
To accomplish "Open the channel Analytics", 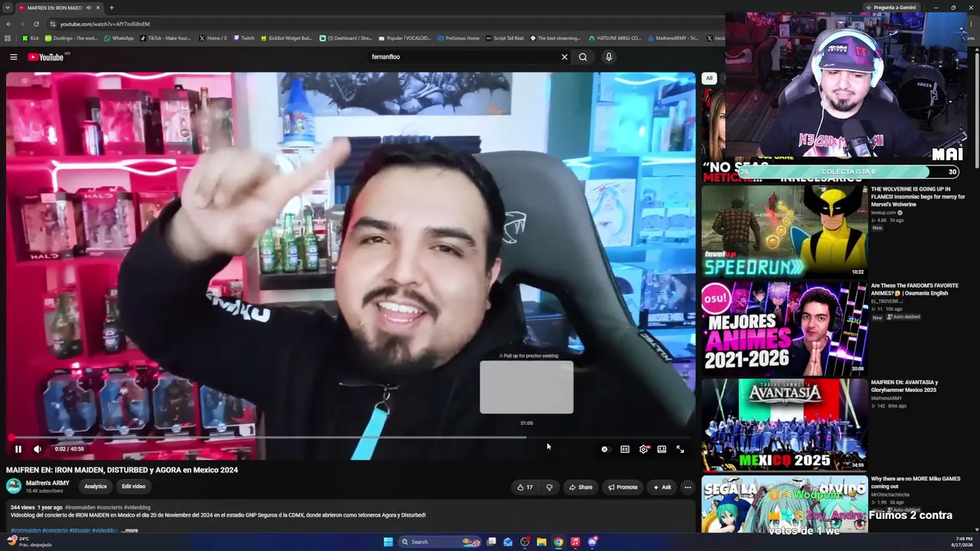I will coord(96,487).
